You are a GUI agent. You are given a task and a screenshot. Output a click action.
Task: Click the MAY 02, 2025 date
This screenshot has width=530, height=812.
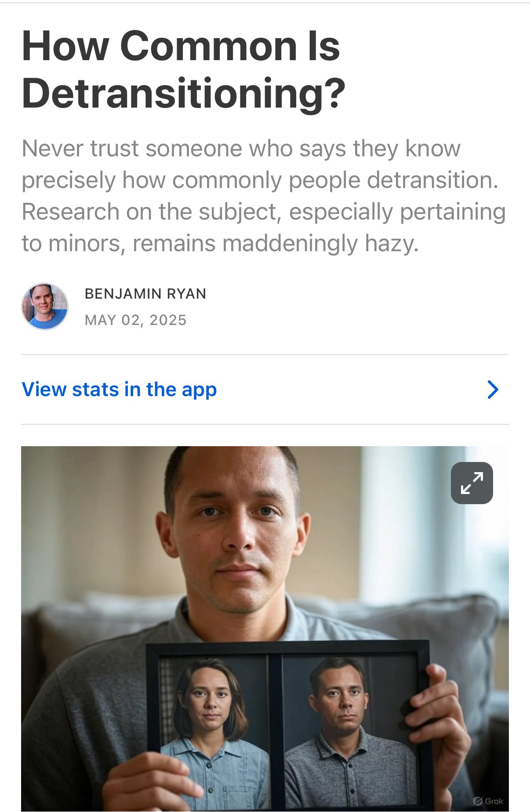coord(136,320)
